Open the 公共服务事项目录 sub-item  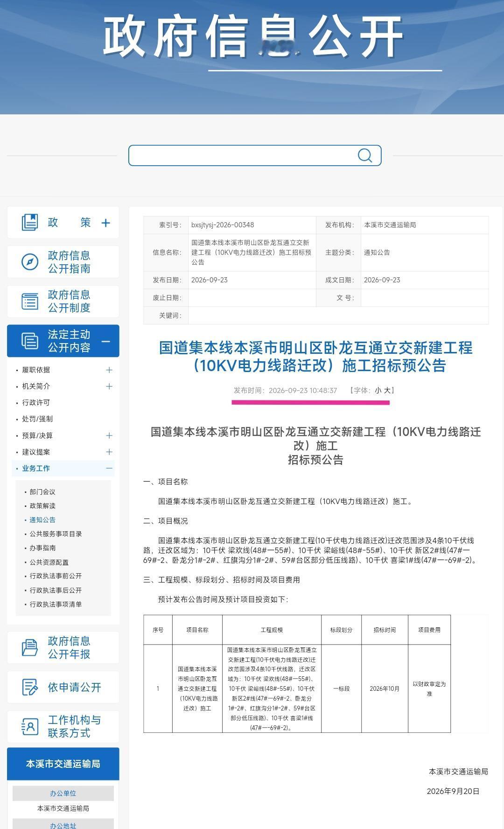pyautogui.click(x=56, y=534)
